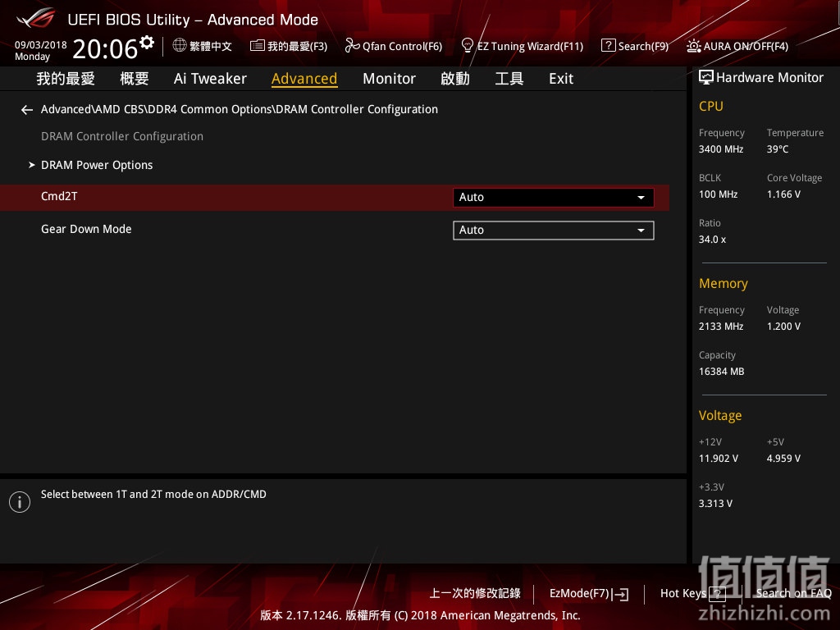840x630 pixels.
Task: Click Search on FAQ link
Action: coord(794,593)
